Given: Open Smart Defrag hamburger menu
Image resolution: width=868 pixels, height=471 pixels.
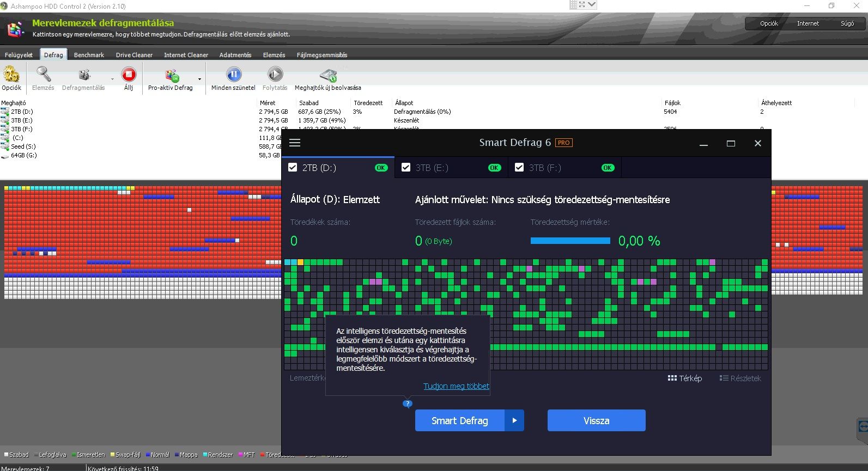Looking at the screenshot, I should pyautogui.click(x=295, y=143).
